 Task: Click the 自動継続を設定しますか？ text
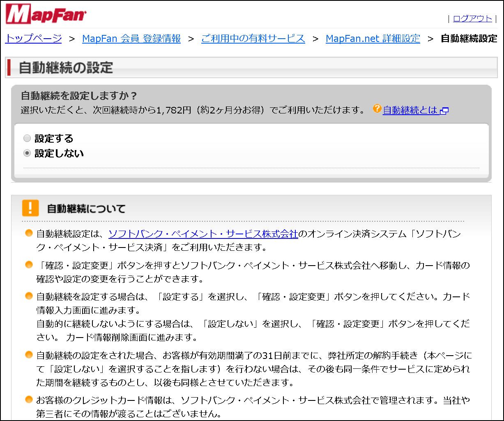point(79,96)
